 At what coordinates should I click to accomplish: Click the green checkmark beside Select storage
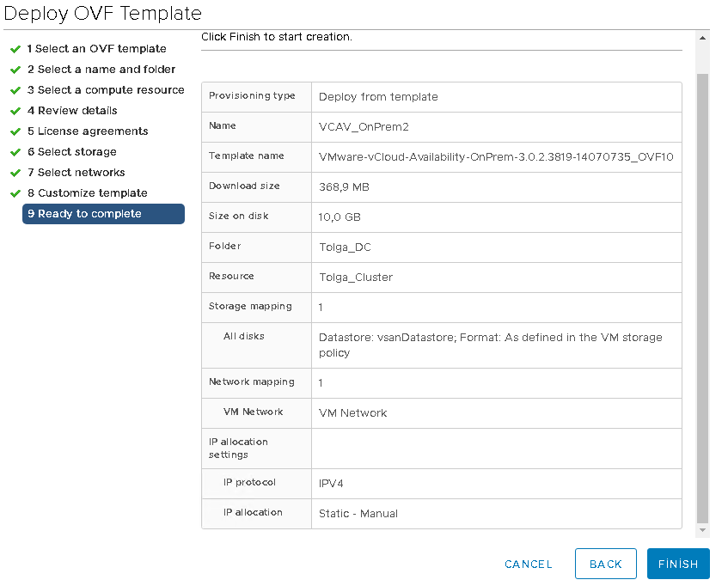[x=15, y=152]
